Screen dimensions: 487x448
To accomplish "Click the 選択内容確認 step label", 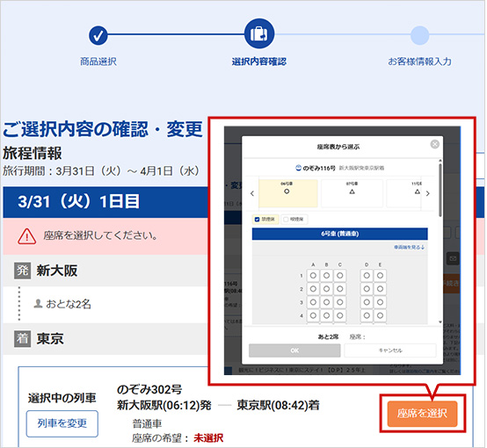I will pos(259,61).
